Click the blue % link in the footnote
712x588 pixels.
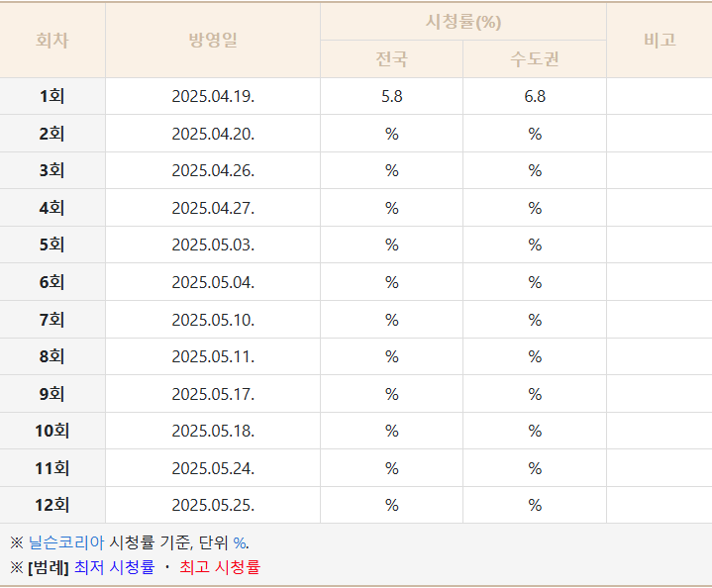pos(240,542)
